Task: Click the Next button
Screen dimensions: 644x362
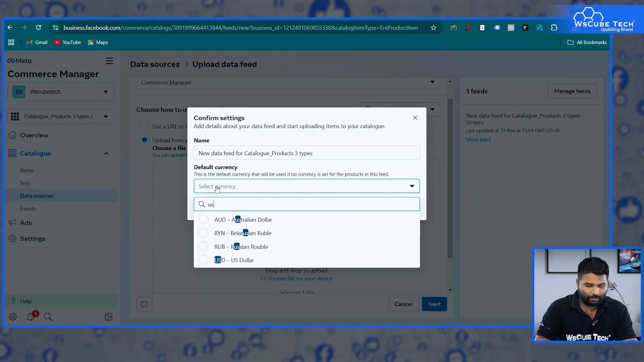Action: [x=434, y=304]
